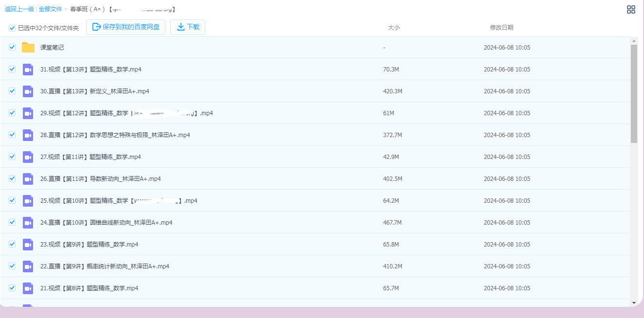The width and height of the screenshot is (644, 318).
Task: Click 保存到我的百度网盘 button
Action: coord(126,27)
